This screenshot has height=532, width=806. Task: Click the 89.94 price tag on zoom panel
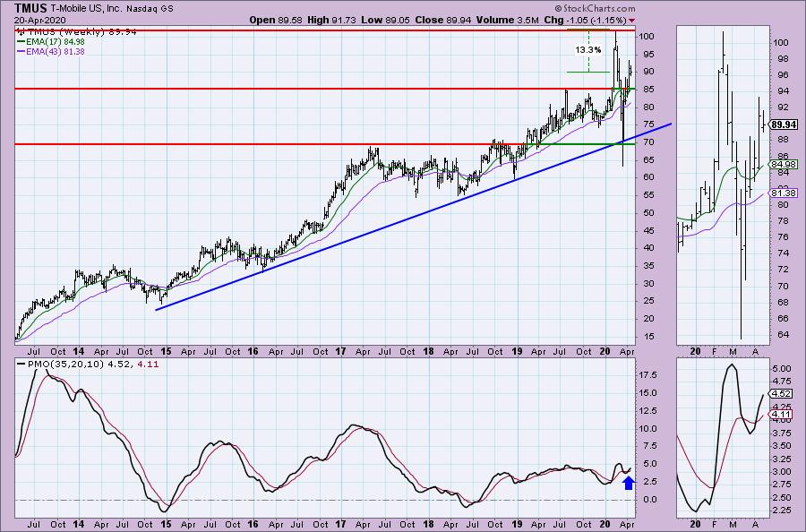point(784,124)
